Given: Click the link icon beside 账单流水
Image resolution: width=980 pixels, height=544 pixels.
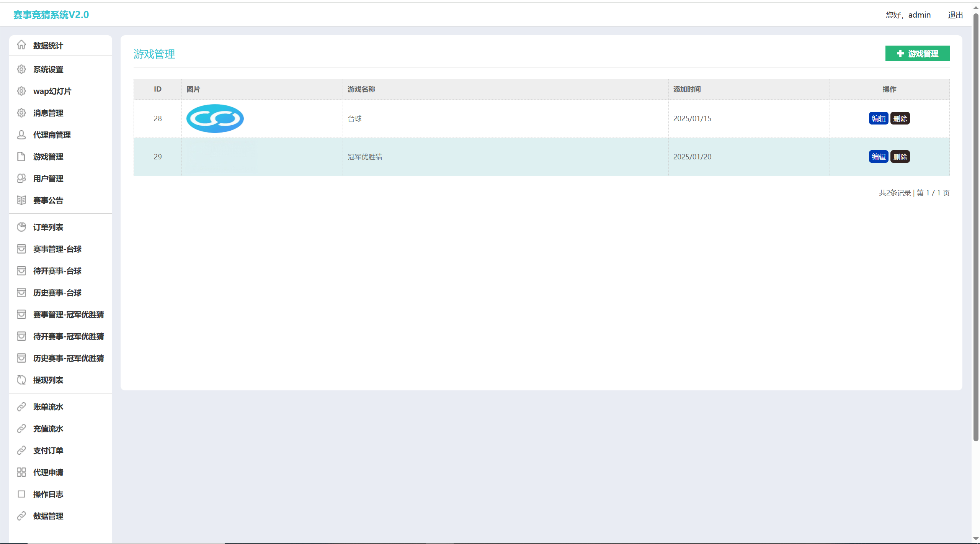Looking at the screenshot, I should pos(21,407).
